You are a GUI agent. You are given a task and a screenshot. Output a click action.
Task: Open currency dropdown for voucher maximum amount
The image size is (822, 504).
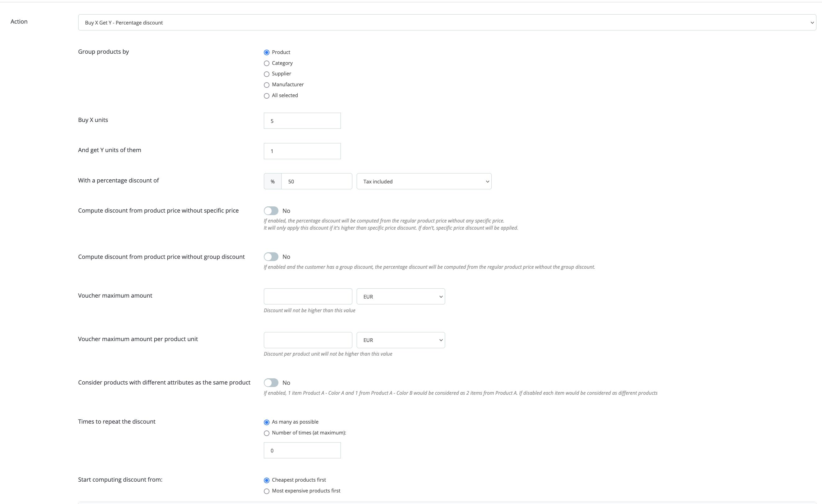pos(400,296)
